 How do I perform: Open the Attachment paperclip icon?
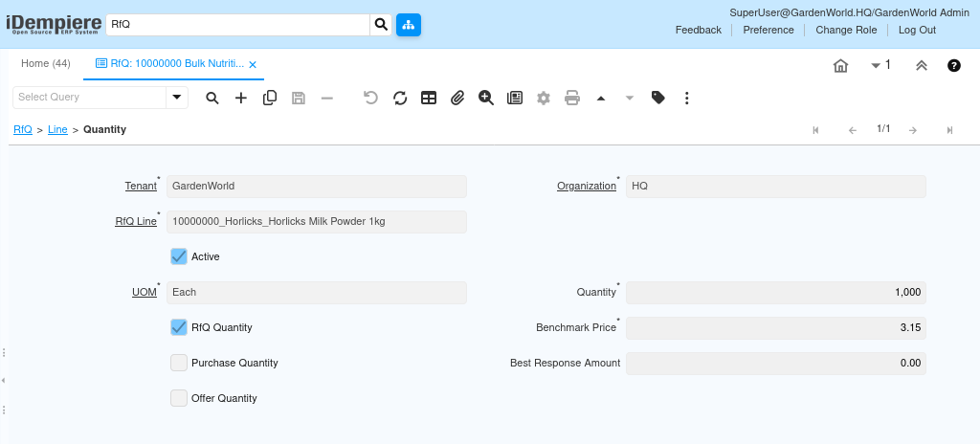457,98
